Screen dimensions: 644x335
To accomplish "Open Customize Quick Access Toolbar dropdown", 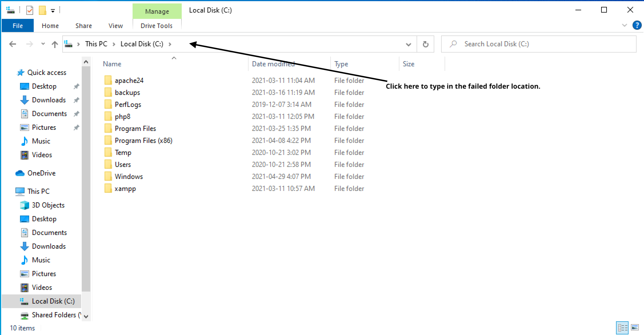I will click(x=53, y=11).
